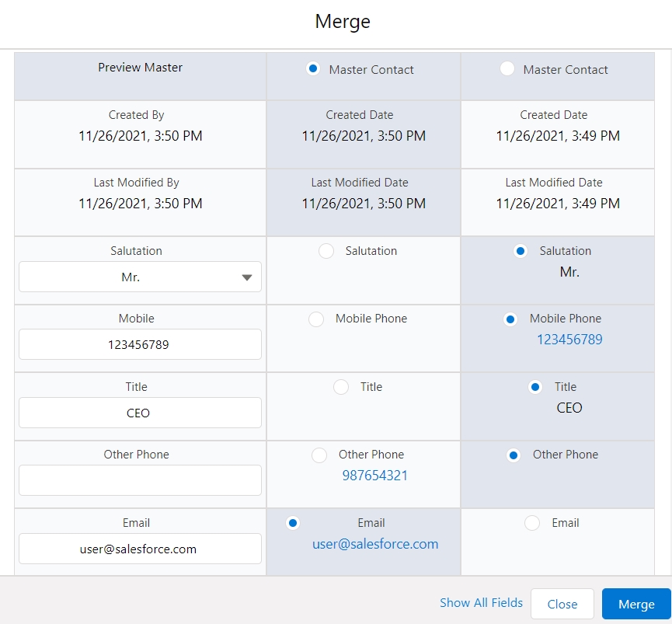Click the empty Other Phone input field
This screenshot has width=672, height=624.
(x=140, y=480)
